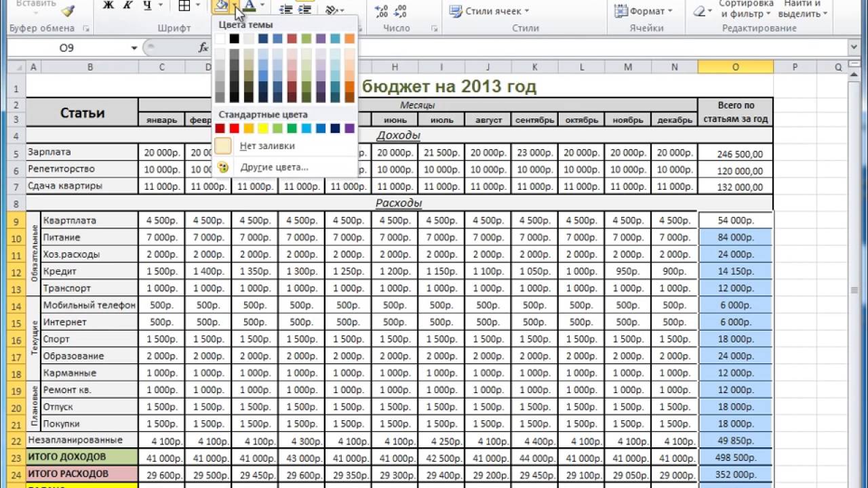
Task: Select column header O
Action: click(x=735, y=66)
